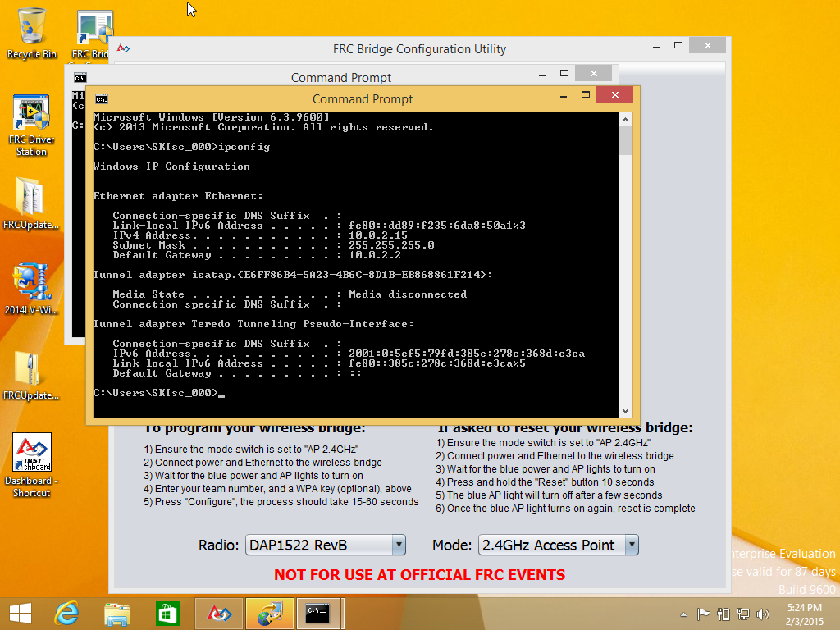840x630 pixels.
Task: Click the FRC Bridge Configuration Utility title-bar logo
Action: tap(123, 48)
